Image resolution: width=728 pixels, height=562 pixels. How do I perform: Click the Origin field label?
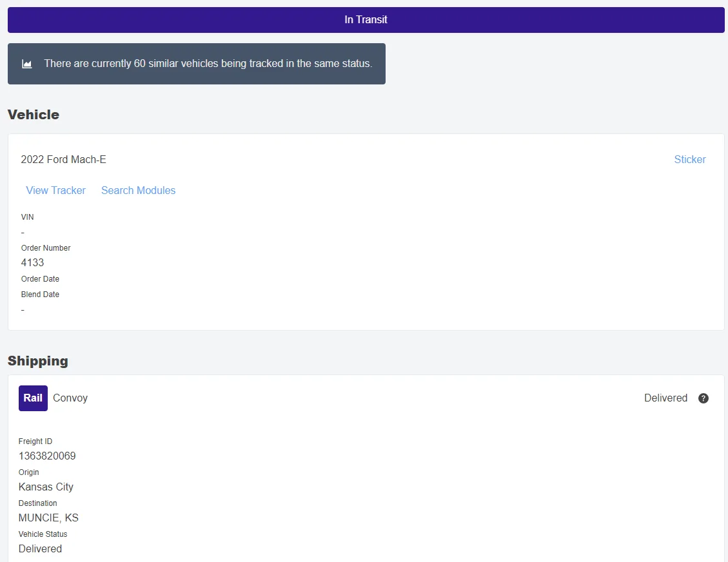(29, 472)
